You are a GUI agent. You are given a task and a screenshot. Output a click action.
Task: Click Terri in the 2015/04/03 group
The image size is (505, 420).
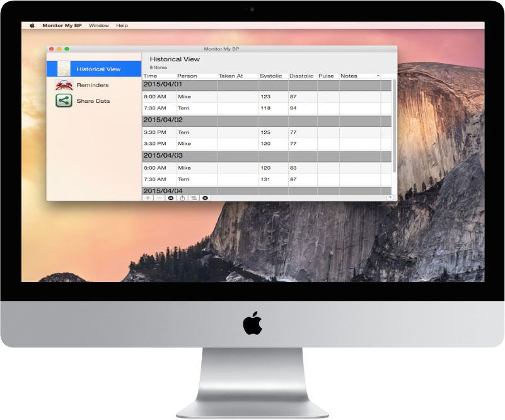coord(183,179)
